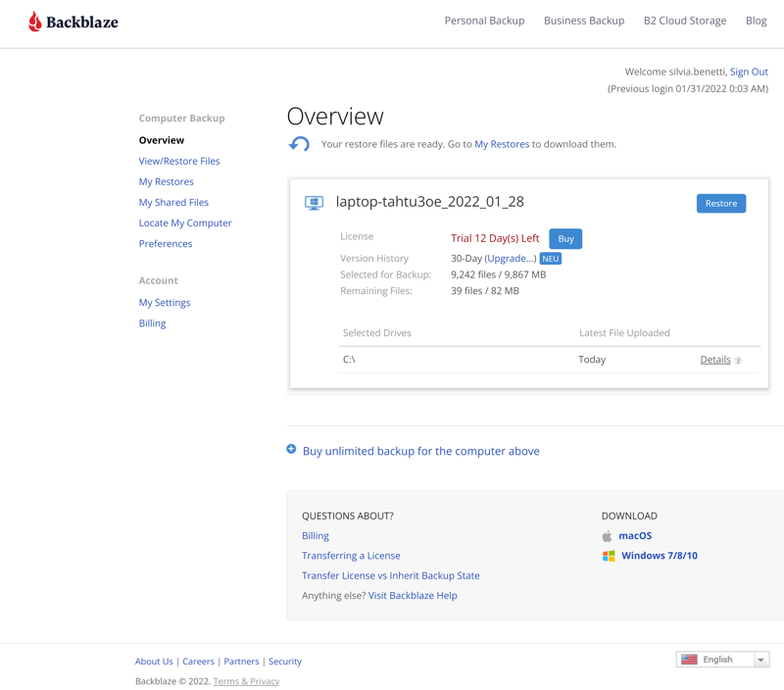The image size is (784, 690).
Task: Click the info icon beside Details
Action: [x=739, y=361]
